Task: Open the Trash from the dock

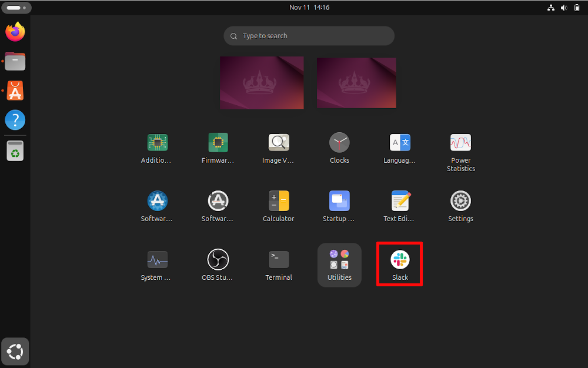Action: (x=15, y=150)
